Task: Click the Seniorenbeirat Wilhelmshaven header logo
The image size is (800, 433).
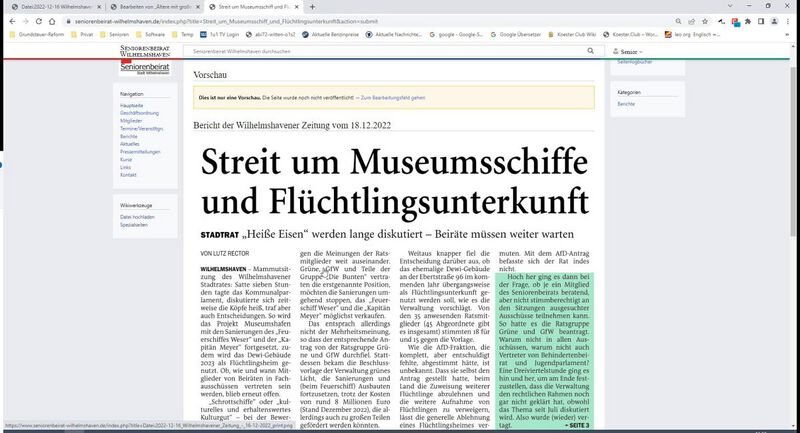Action: (145, 51)
